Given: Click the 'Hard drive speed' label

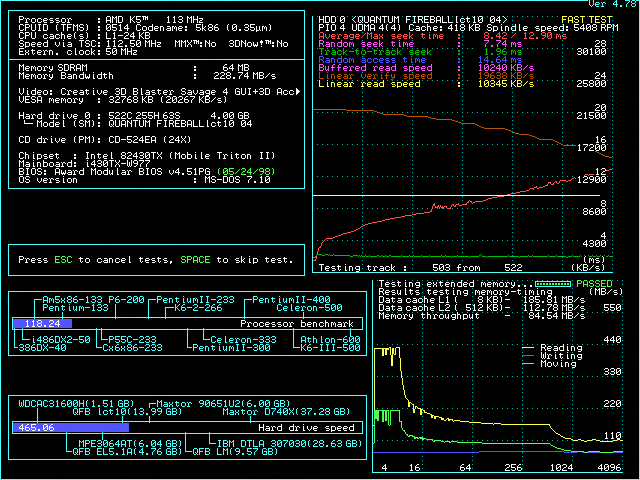Looking at the screenshot, I should point(306,428).
